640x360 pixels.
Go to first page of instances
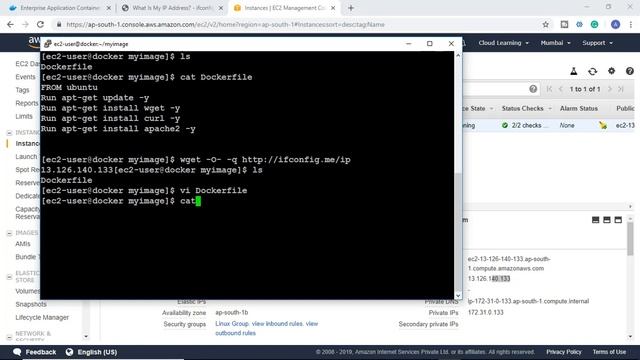point(549,89)
